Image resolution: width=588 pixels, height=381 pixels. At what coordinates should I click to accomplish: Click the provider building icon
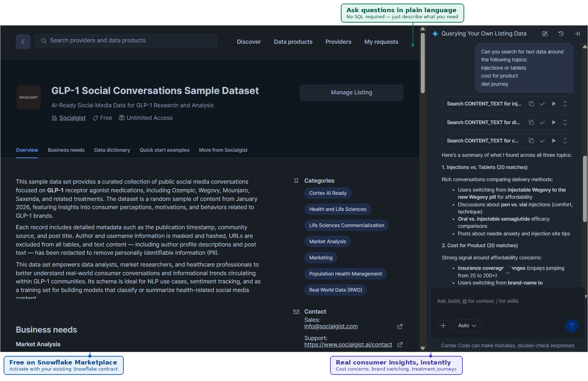click(x=55, y=118)
